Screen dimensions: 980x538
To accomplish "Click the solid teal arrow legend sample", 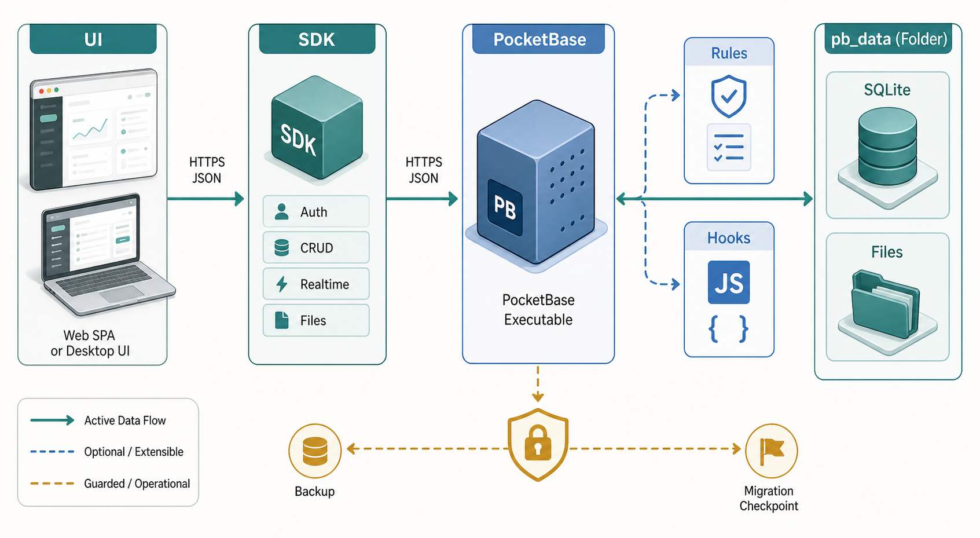I will pyautogui.click(x=52, y=420).
